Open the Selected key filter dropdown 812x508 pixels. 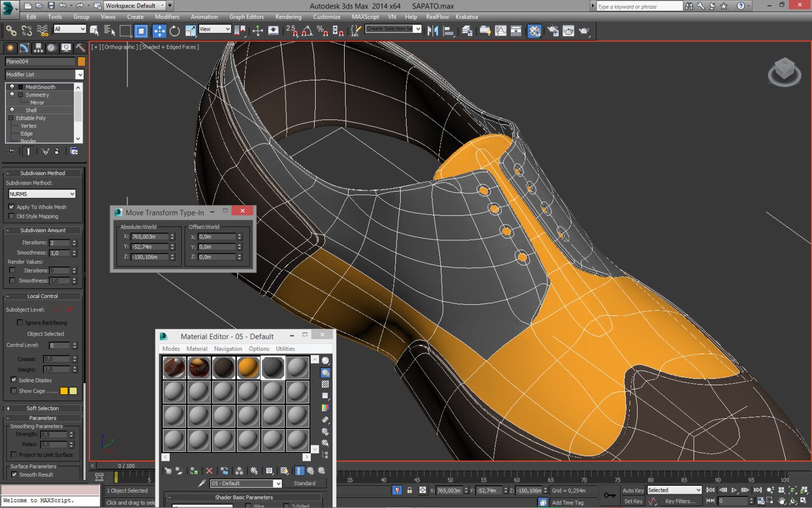[x=674, y=490]
